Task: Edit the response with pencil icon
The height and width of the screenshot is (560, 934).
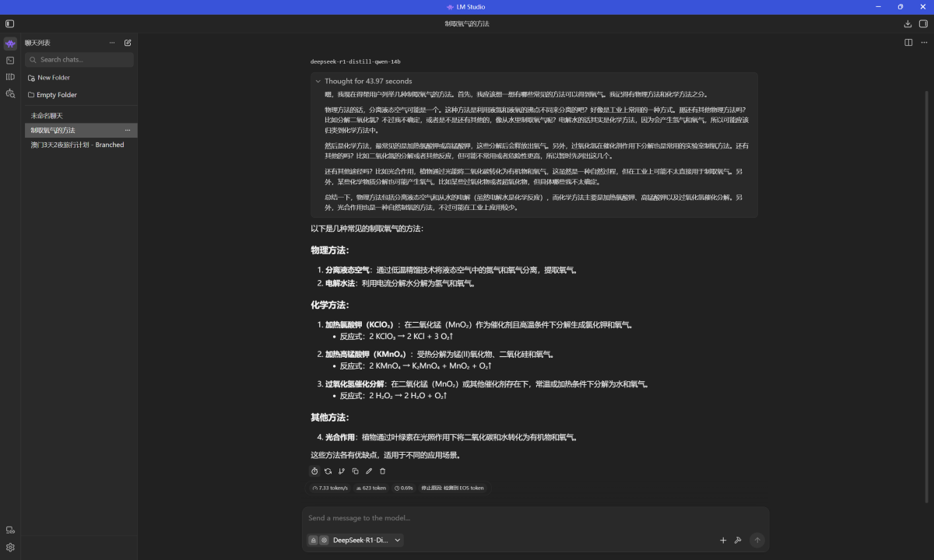Action: 369,471
